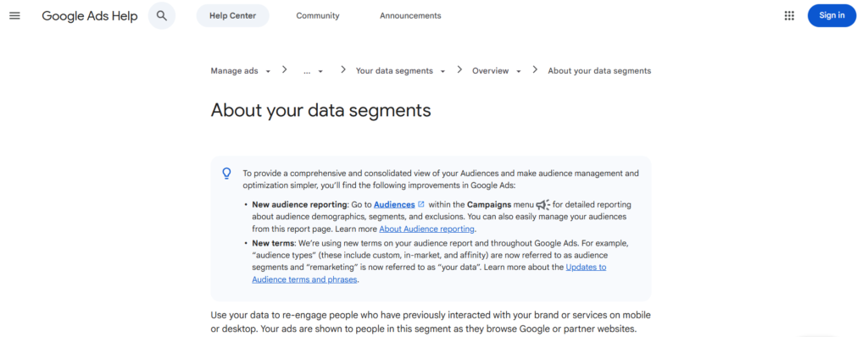Open the hamburger main menu
Screen dimensions: 868x337
tap(15, 15)
